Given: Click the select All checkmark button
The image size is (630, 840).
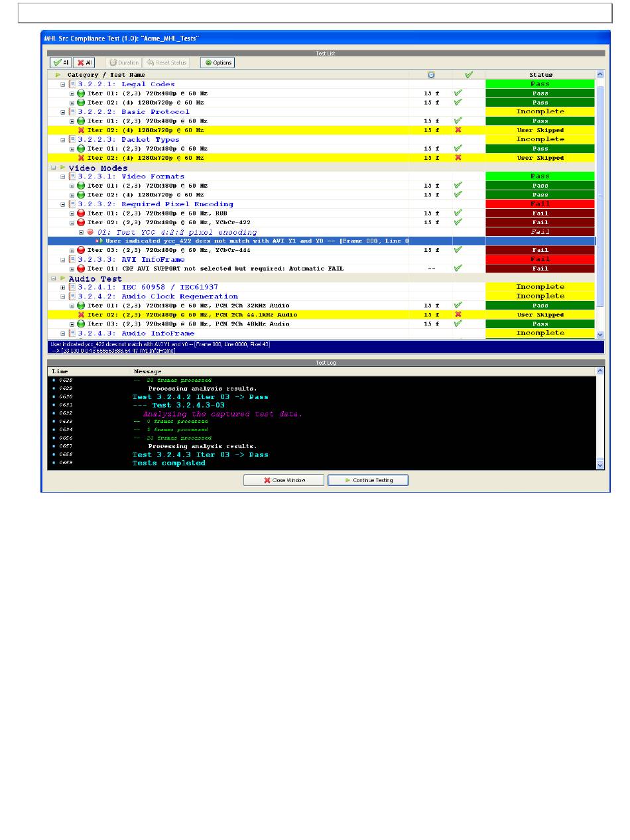Looking at the screenshot, I should coord(60,63).
